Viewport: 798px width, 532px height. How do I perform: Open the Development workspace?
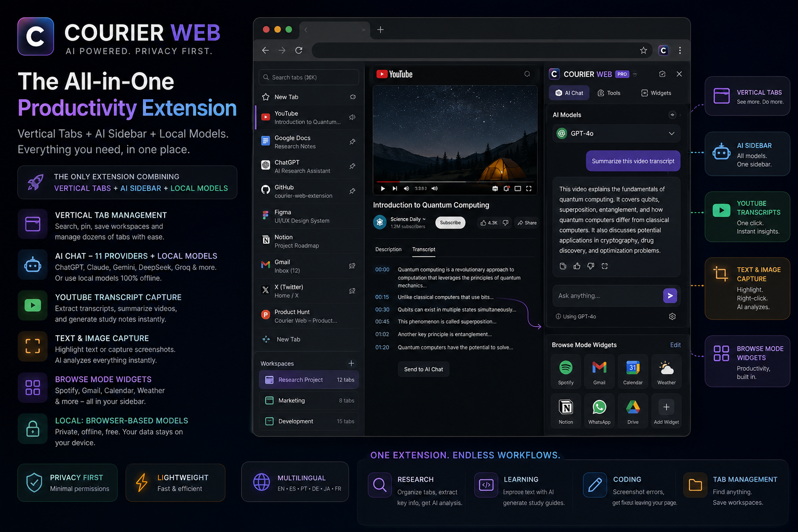309,421
